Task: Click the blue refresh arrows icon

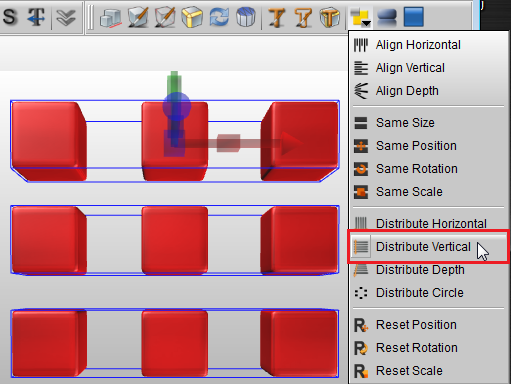Action: pos(219,17)
